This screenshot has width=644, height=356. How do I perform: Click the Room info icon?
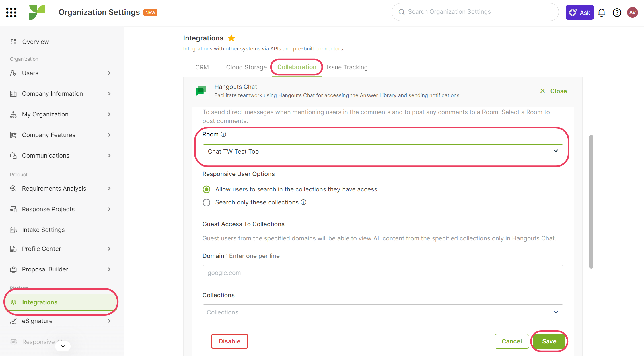(x=223, y=134)
